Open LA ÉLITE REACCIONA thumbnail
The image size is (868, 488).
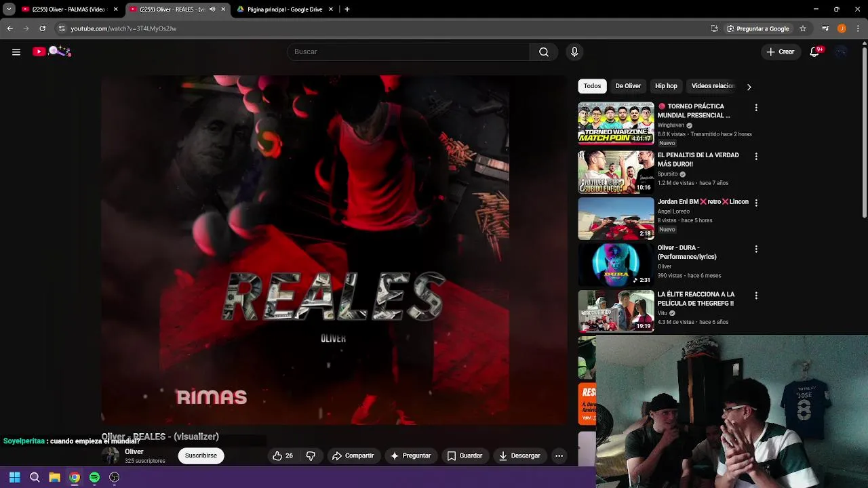pyautogui.click(x=616, y=311)
